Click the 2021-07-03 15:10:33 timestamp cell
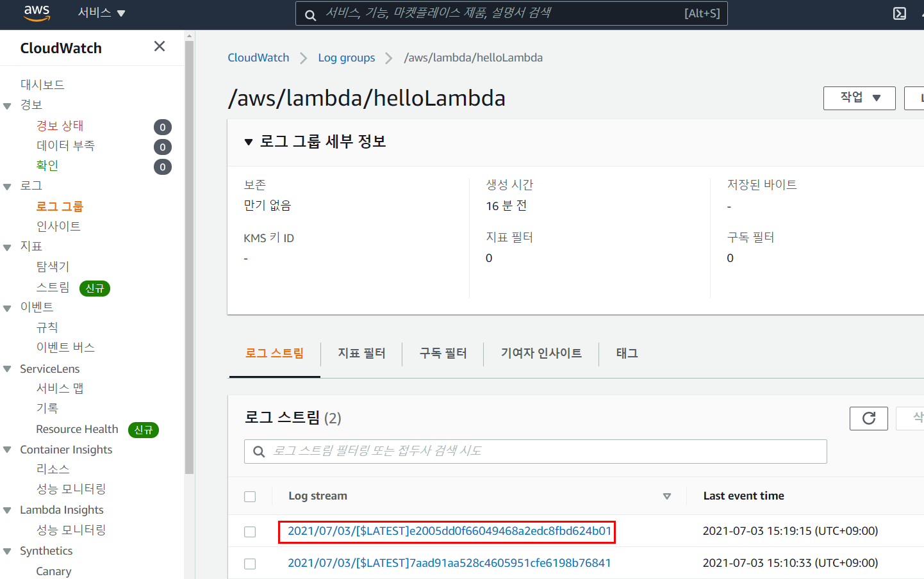Viewport: 924px width, 579px height. tap(790, 563)
